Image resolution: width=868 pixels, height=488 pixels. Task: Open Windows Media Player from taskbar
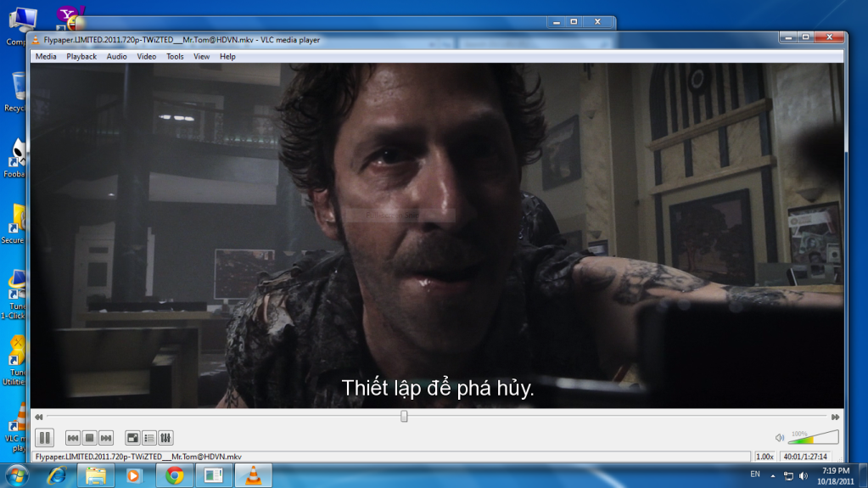pyautogui.click(x=134, y=475)
